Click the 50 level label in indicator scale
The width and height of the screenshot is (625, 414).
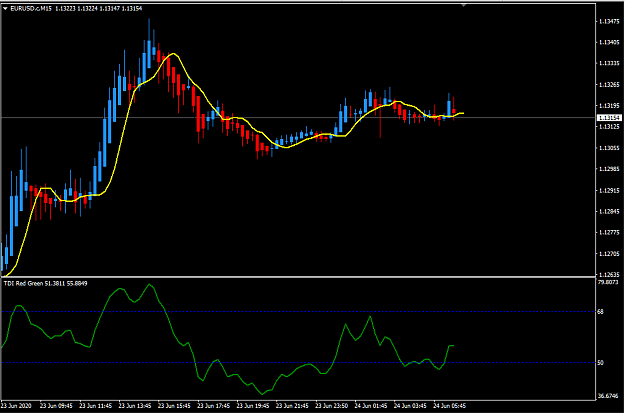tap(600, 363)
